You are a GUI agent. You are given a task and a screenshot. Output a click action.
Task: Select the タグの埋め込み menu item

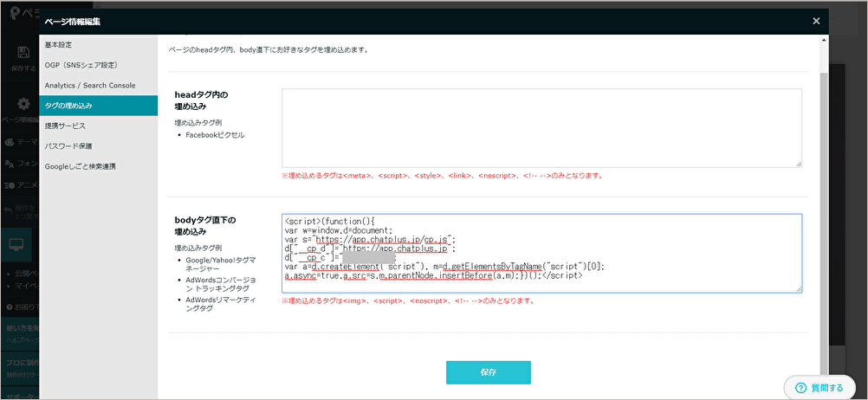pyautogui.click(x=99, y=105)
